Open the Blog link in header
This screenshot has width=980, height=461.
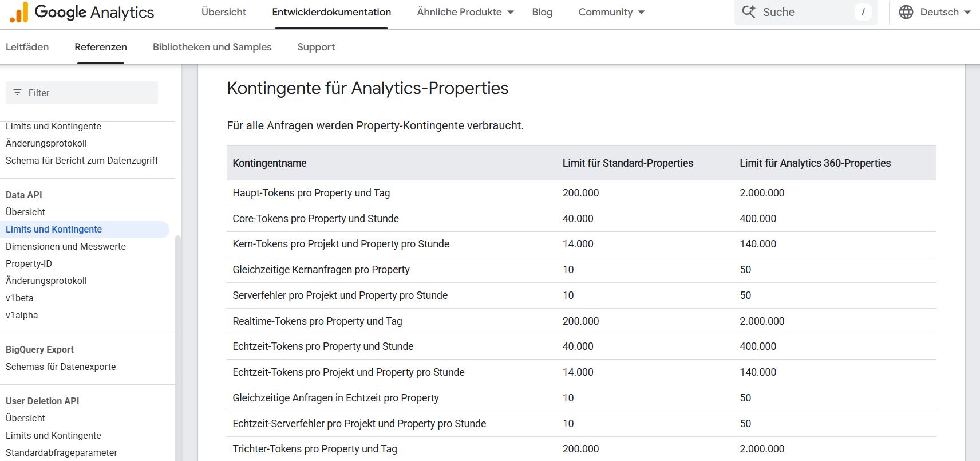click(542, 12)
